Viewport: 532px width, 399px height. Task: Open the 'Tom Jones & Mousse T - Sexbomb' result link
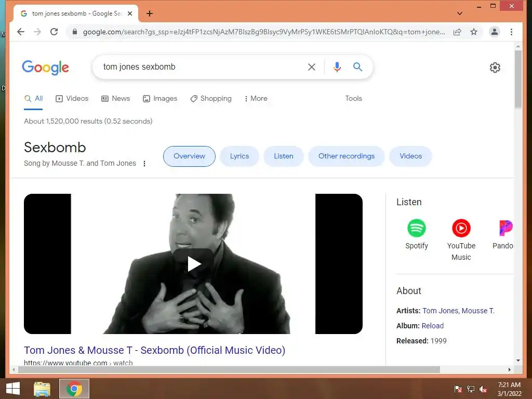pyautogui.click(x=154, y=350)
